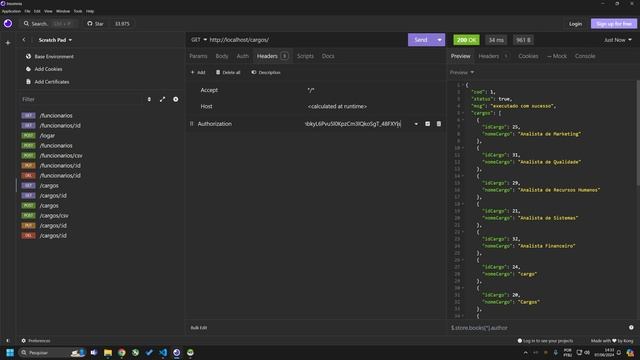Switch to the Docs tab
The height and width of the screenshot is (360, 640).
(328, 56)
